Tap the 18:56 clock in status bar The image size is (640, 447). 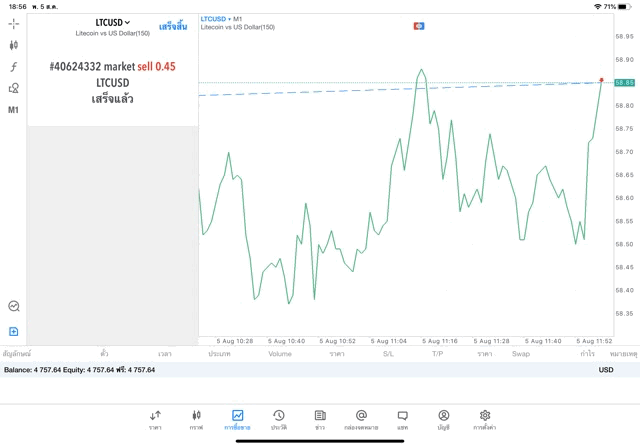18,7
